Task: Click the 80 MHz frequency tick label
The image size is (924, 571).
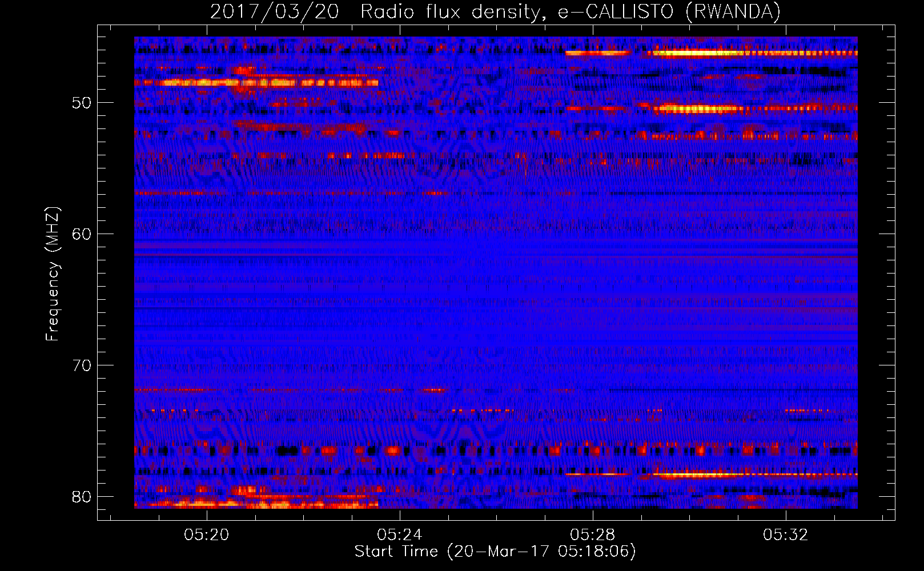Action: [x=82, y=496]
